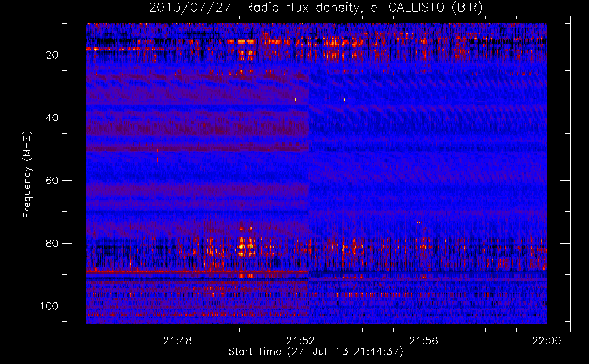Click the '80' frequency tick label
Screen dimensions: 589x364
click(52, 244)
